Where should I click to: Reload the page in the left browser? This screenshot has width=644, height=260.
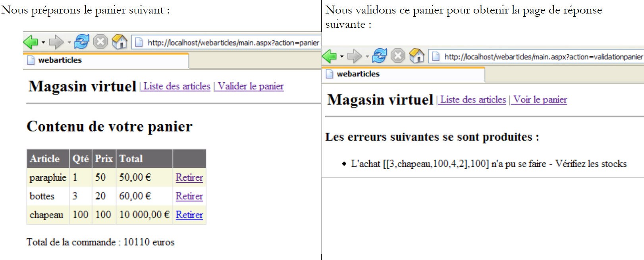82,42
